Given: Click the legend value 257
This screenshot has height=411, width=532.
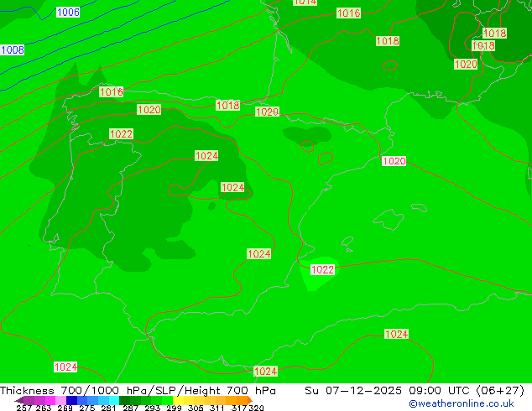Looking at the screenshot, I should (x=24, y=408).
